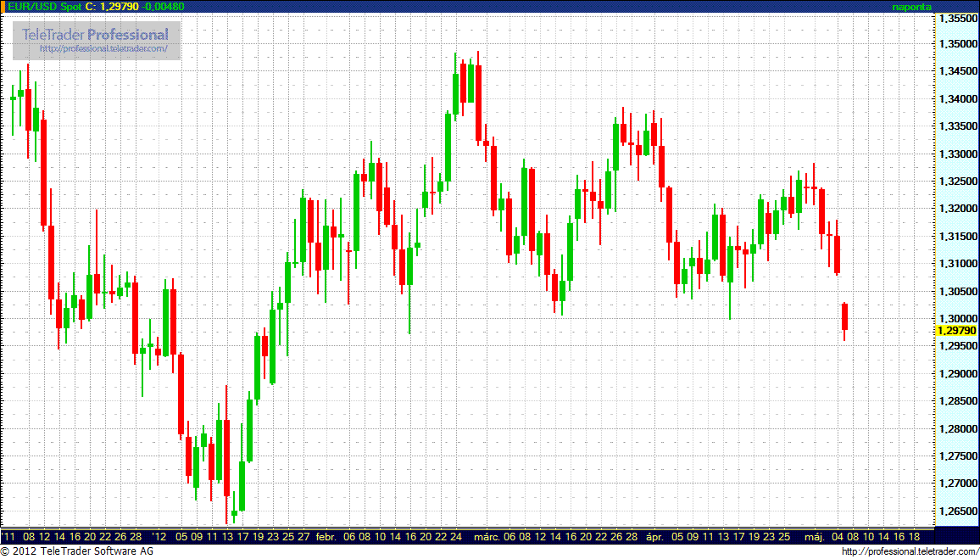Viewport: 980px width, 559px height.
Task: Click the 1,27500 price axis label
Action: [956, 456]
